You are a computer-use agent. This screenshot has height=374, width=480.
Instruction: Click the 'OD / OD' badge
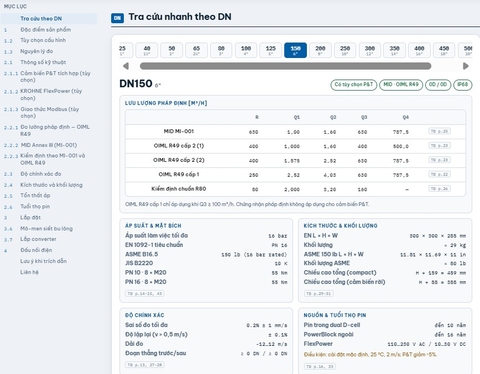pos(438,85)
